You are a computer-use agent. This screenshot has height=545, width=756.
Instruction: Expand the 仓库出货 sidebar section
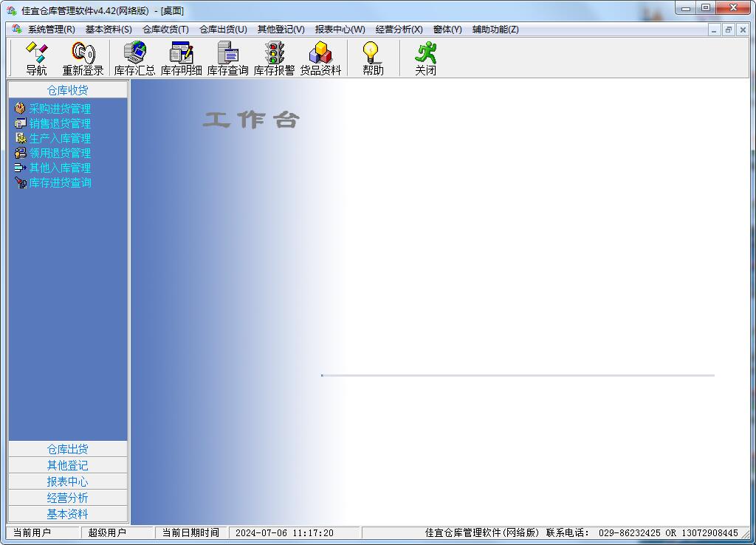(67, 449)
